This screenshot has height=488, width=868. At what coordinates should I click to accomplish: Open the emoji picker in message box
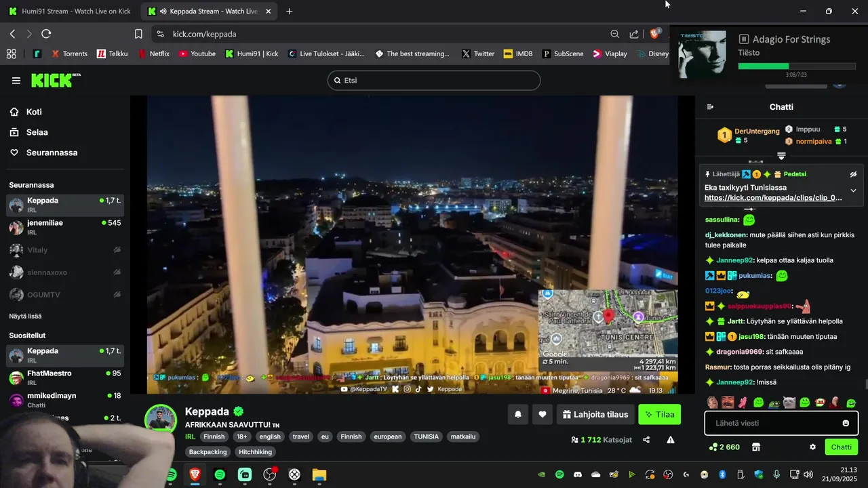click(846, 423)
